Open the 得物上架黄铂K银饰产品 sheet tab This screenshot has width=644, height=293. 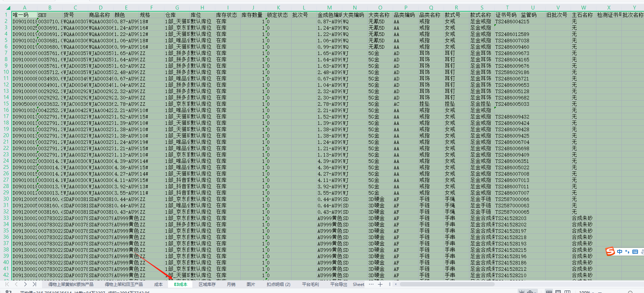[71, 285]
